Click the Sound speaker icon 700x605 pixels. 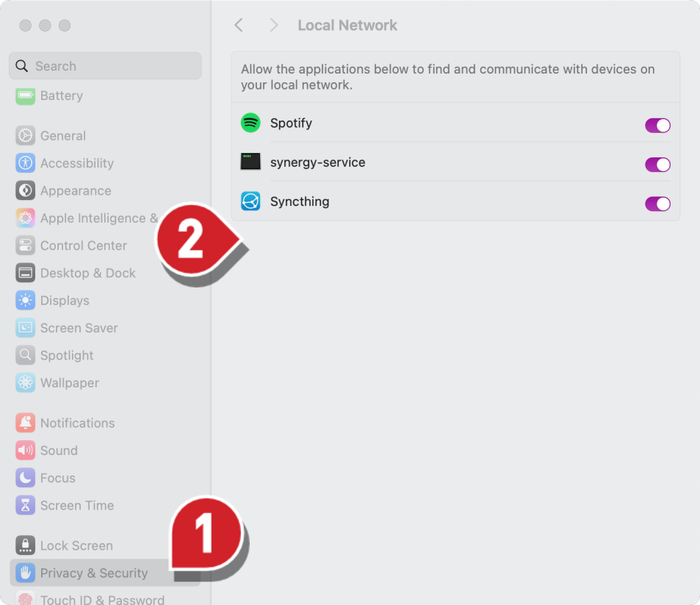[26, 451]
